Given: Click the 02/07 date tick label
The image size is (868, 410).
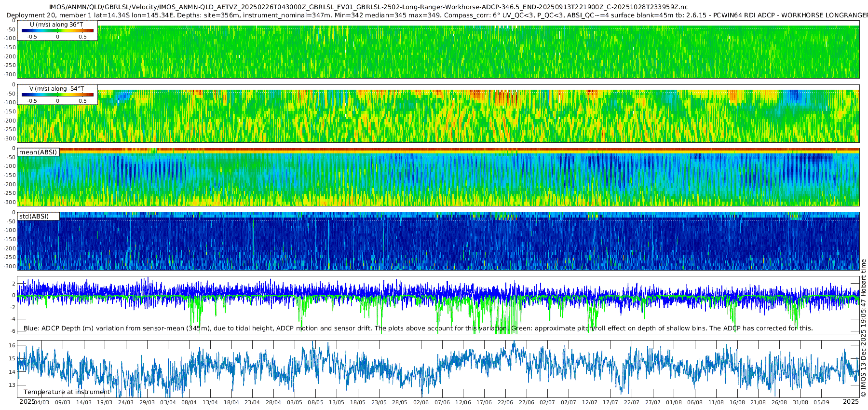Looking at the screenshot, I should tap(547, 402).
